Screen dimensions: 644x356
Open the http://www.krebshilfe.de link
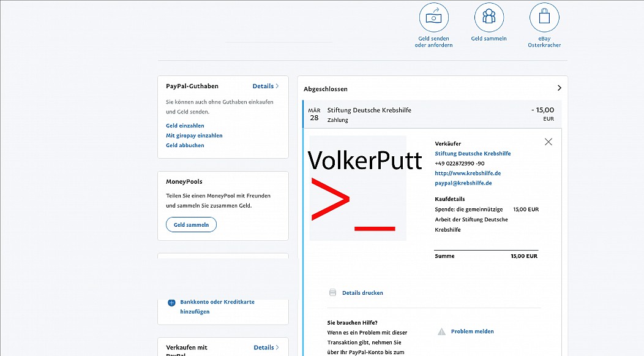click(x=468, y=173)
